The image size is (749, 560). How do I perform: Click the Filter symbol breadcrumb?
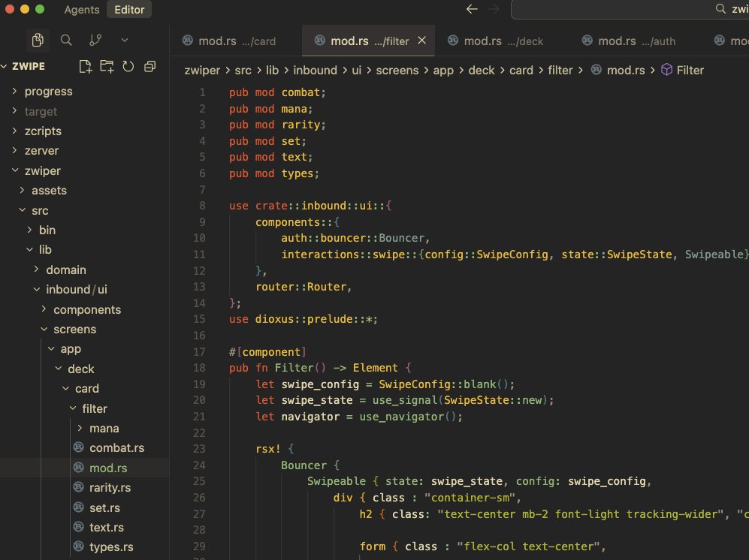coord(690,70)
